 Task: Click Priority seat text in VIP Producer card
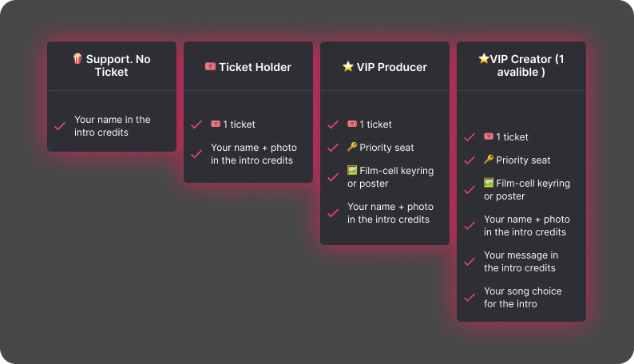point(386,148)
